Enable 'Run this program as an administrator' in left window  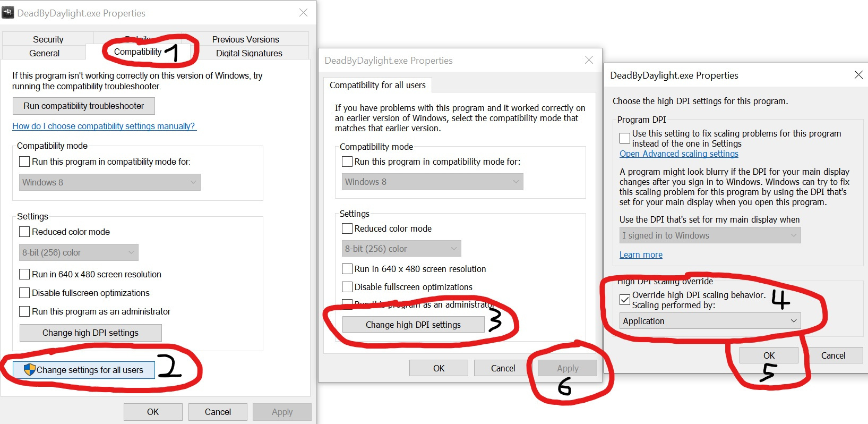click(x=24, y=311)
